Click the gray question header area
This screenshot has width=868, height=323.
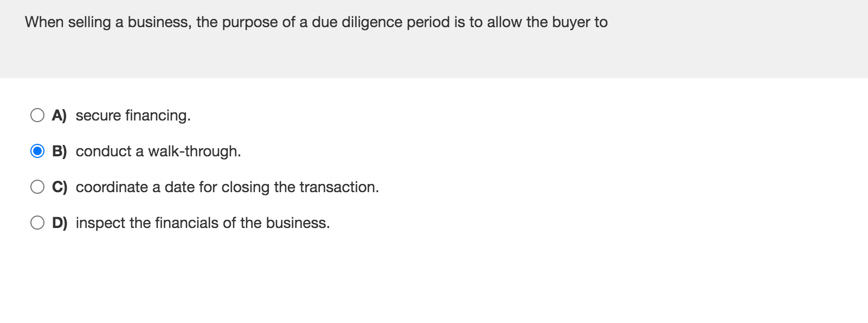(x=434, y=38)
